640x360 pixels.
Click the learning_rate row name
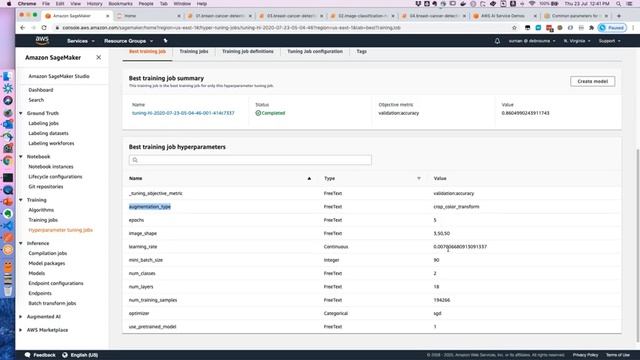(x=143, y=247)
